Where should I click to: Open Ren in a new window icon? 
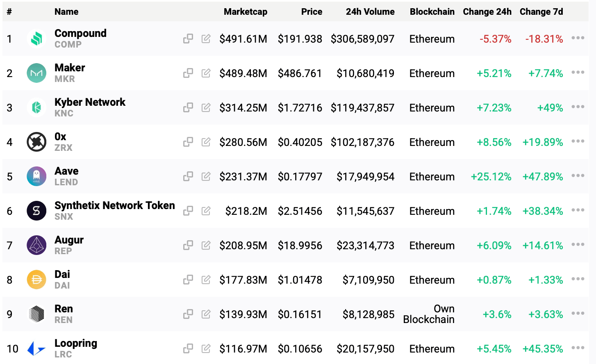188,314
